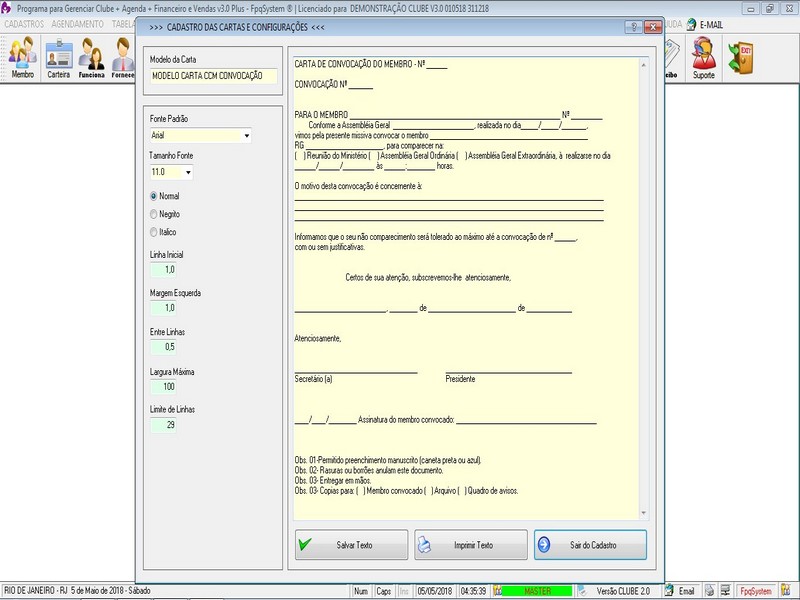Screen dimensions: 800x600
Task: Click the printer icon in the status bar
Action: click(709, 591)
